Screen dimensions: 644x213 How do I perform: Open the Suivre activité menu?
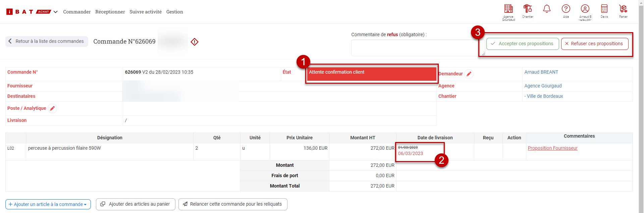tap(146, 12)
